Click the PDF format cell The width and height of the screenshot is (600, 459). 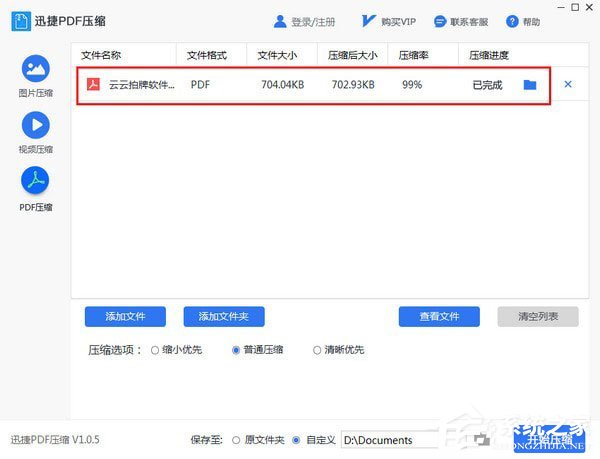[201, 85]
